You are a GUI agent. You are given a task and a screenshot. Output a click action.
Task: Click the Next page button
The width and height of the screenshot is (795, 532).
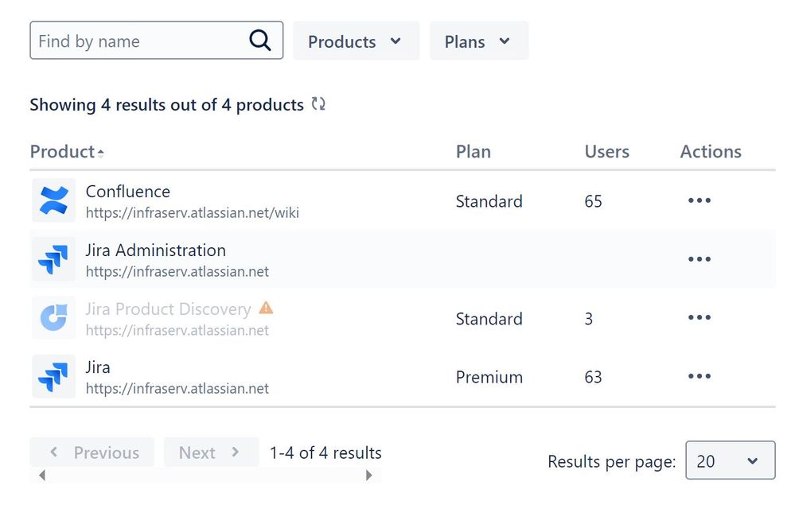[211, 452]
